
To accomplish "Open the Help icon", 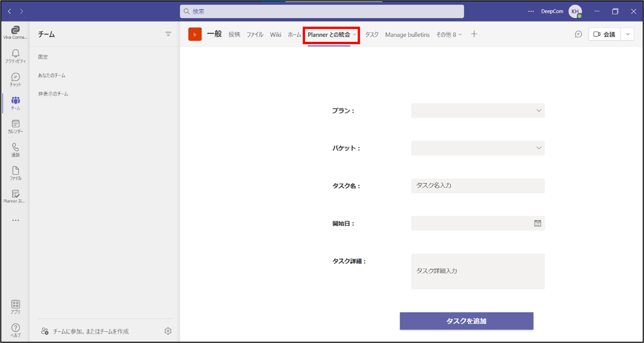I will coord(15,330).
